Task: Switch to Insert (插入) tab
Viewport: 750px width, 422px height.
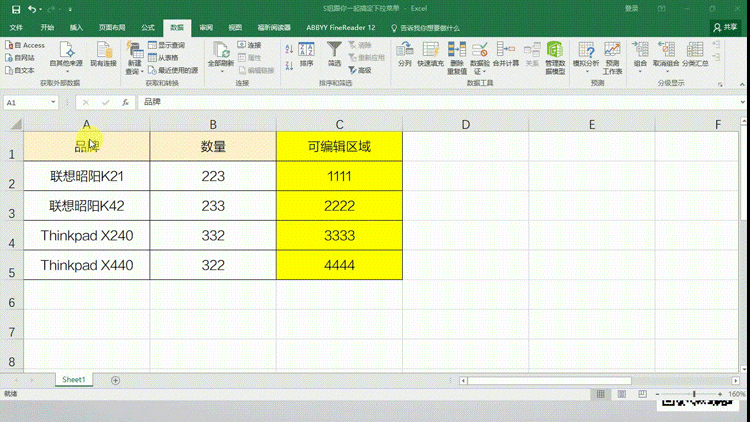Action: click(76, 28)
